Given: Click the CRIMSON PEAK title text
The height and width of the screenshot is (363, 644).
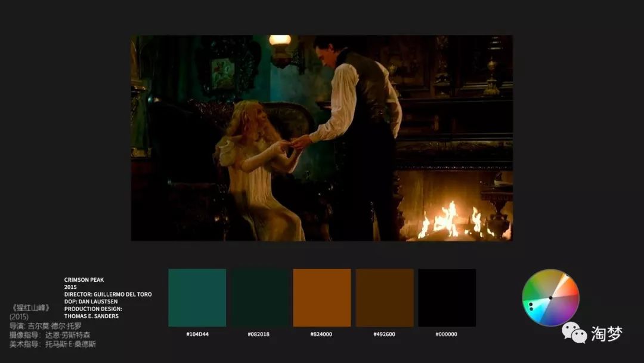Looking at the screenshot, I should (x=84, y=279).
